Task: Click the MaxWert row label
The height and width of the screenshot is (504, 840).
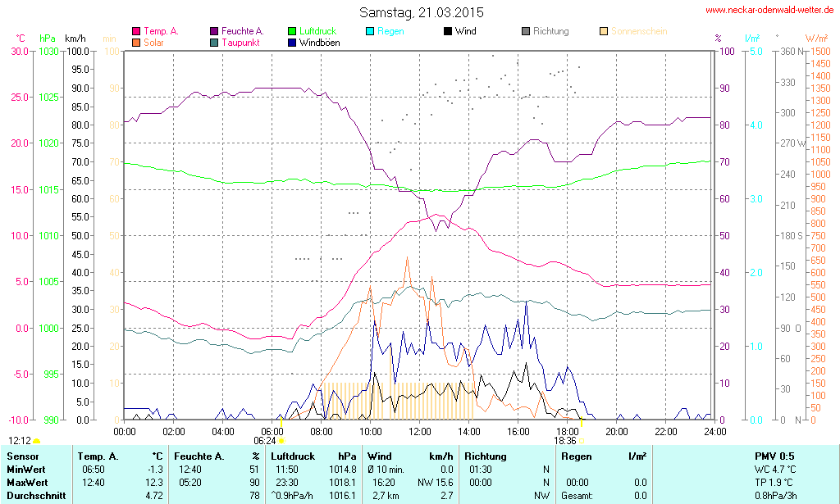Action: coord(28,482)
